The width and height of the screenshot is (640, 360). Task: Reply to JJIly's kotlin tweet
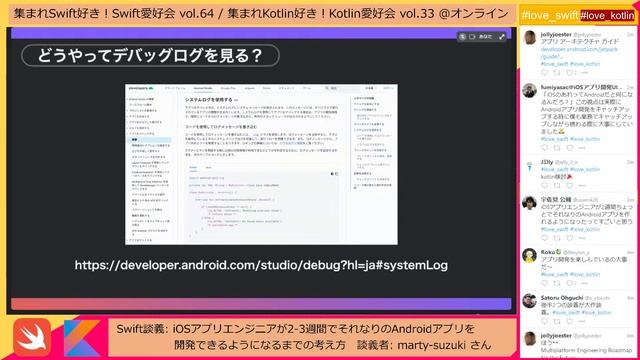point(544,185)
